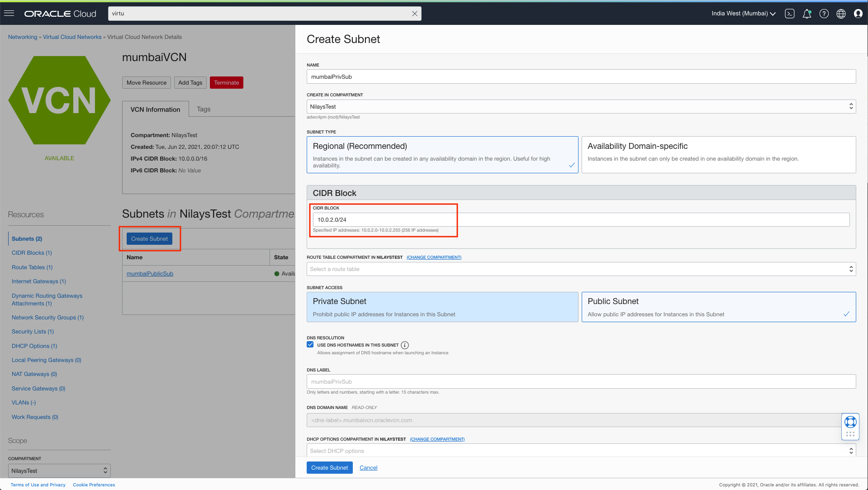Select the VCN Information tab
This screenshot has height=490, width=868.
click(x=155, y=109)
